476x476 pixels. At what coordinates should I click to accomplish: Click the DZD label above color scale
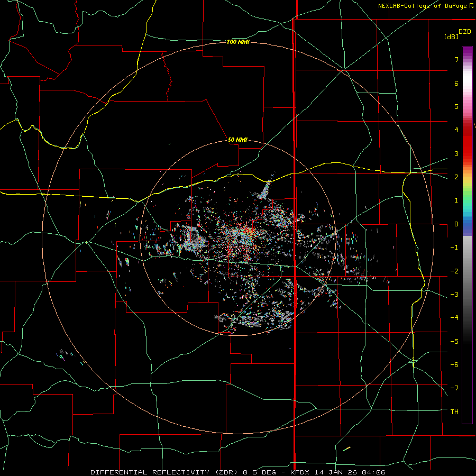[465, 32]
